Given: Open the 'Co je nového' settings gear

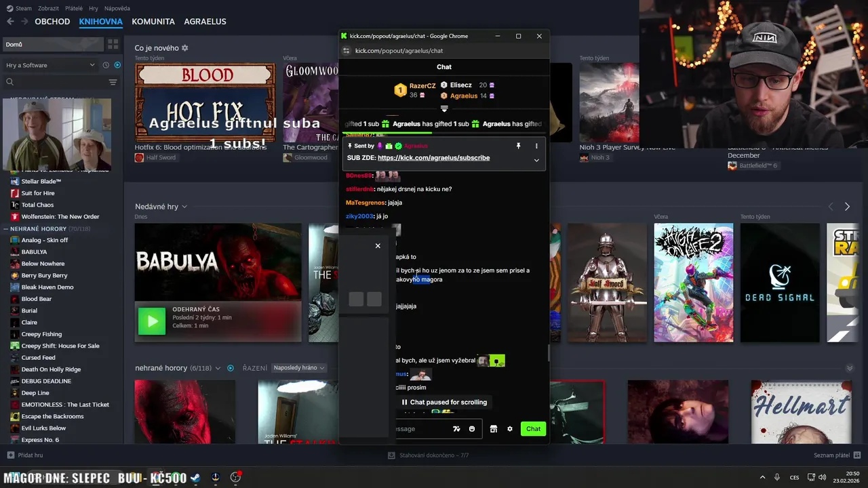Looking at the screenshot, I should tap(185, 48).
